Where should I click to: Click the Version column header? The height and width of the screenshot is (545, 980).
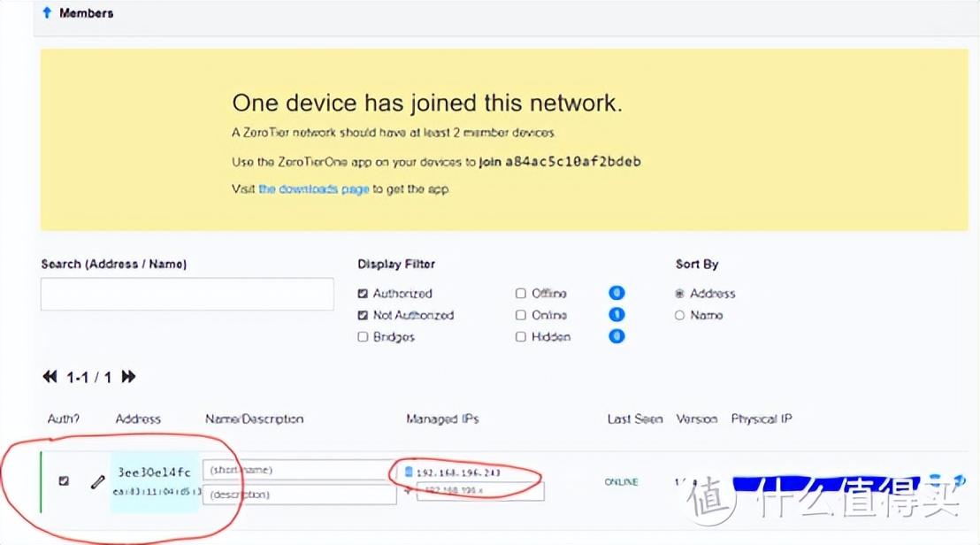696,418
